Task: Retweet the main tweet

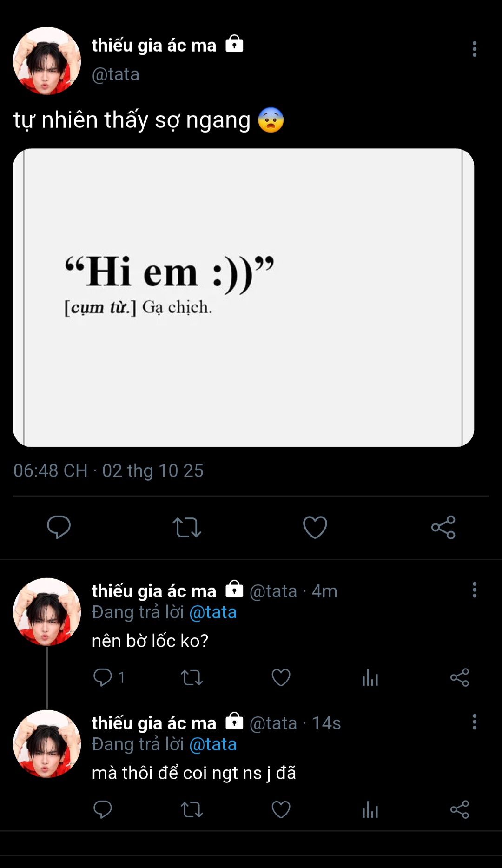Action: (187, 527)
